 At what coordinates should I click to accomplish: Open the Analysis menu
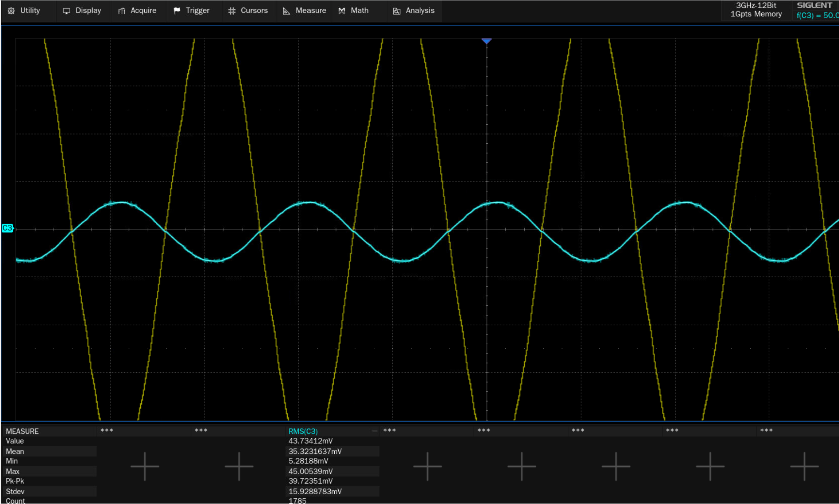[414, 11]
